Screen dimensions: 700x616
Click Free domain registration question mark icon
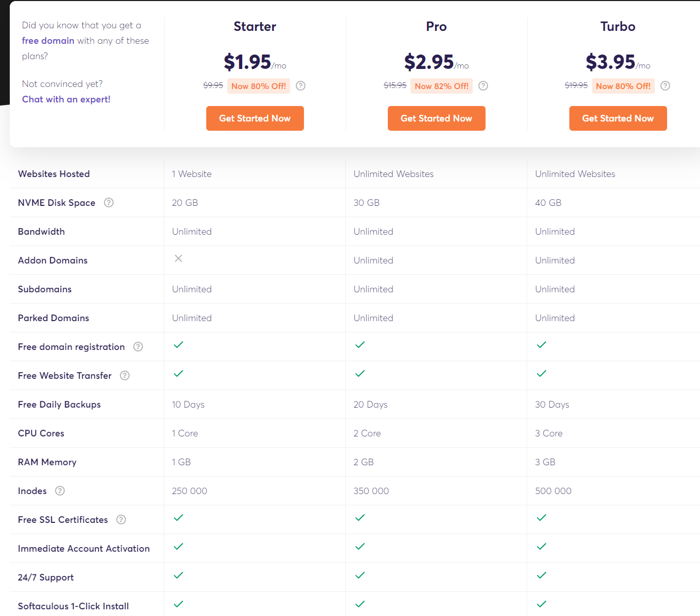[x=138, y=347]
